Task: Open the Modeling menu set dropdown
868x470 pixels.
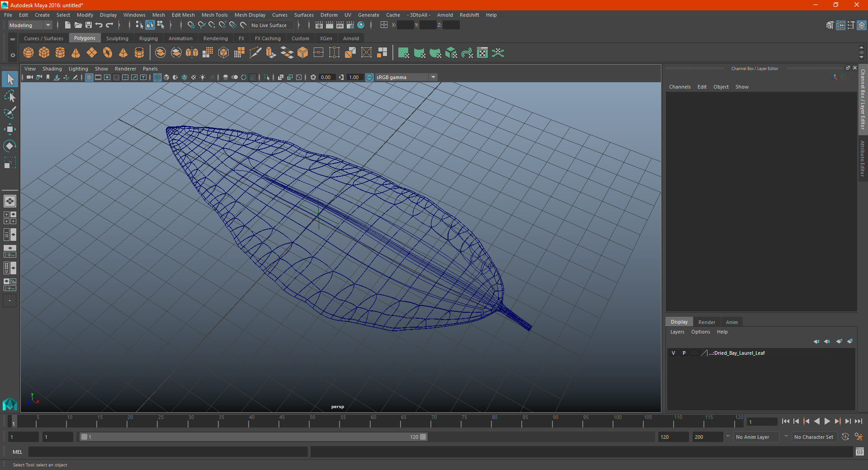Action: [x=30, y=25]
